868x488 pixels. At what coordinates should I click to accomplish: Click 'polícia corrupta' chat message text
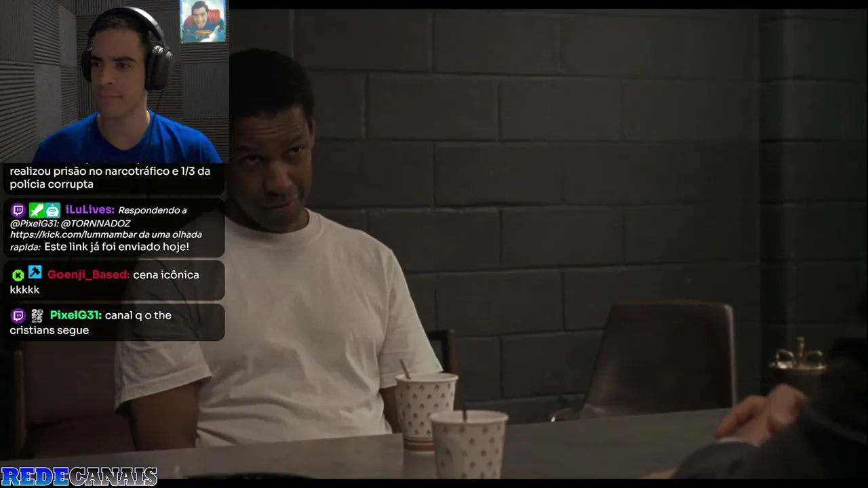(x=52, y=184)
